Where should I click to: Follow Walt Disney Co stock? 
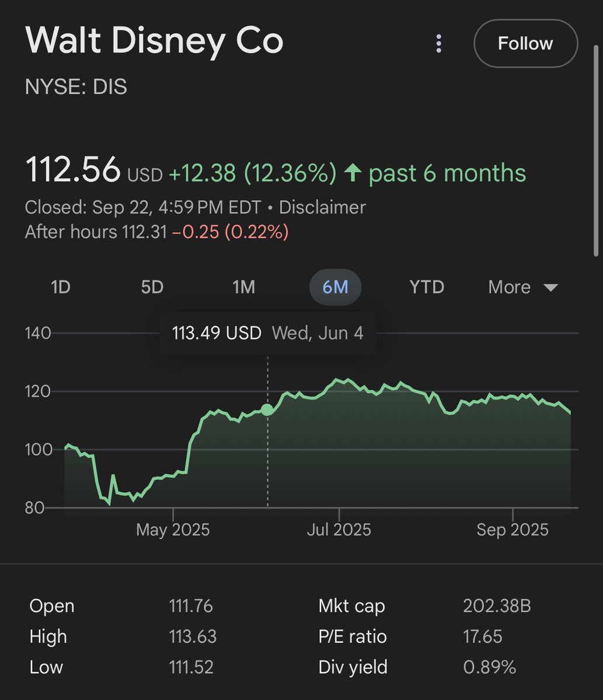(x=525, y=44)
